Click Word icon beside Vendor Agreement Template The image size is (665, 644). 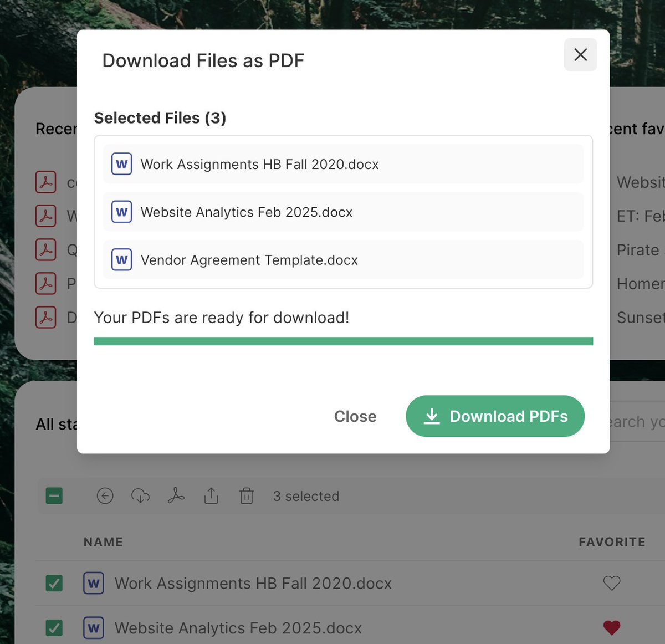121,259
